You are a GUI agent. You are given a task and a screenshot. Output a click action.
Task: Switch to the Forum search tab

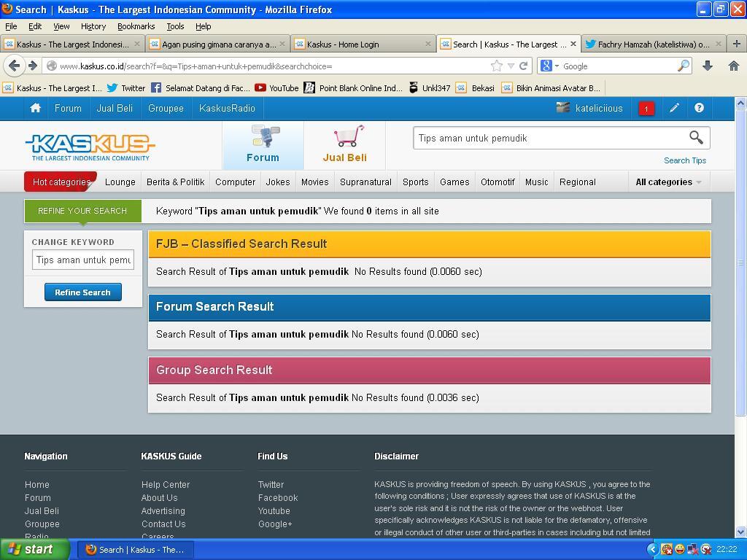coord(263,145)
